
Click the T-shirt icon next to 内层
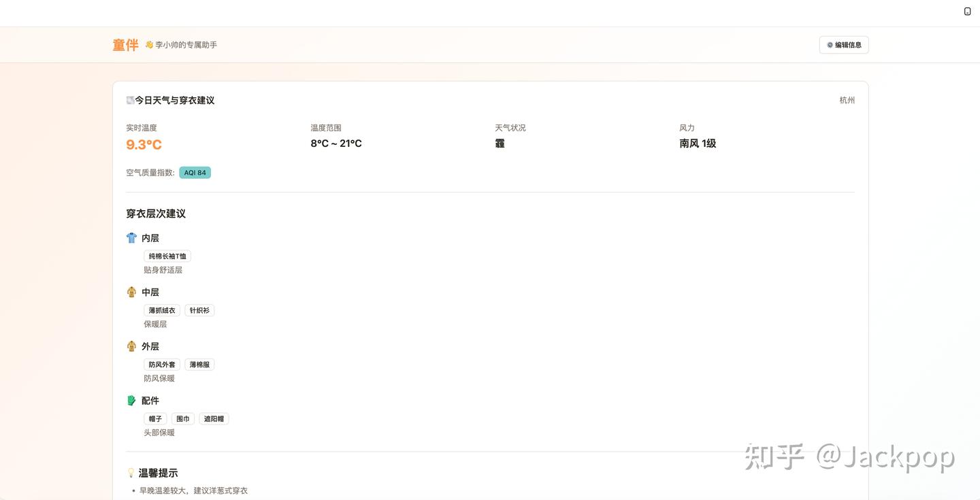click(x=131, y=238)
